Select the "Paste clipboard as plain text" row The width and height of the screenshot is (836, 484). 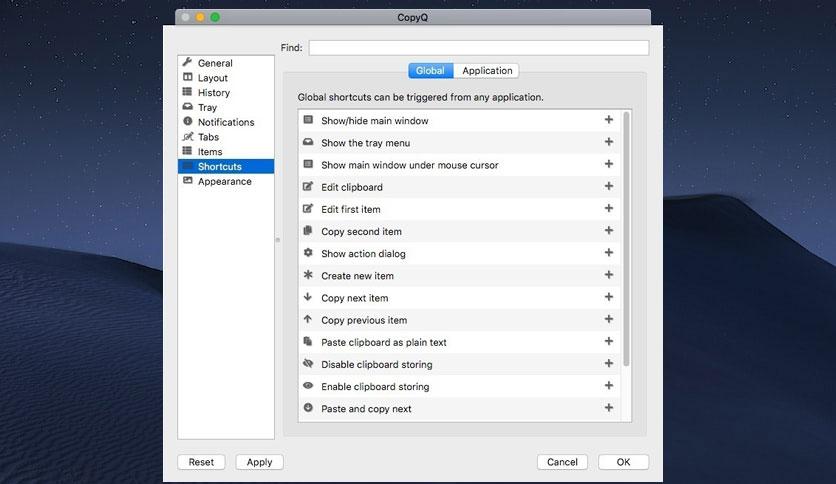(x=460, y=342)
